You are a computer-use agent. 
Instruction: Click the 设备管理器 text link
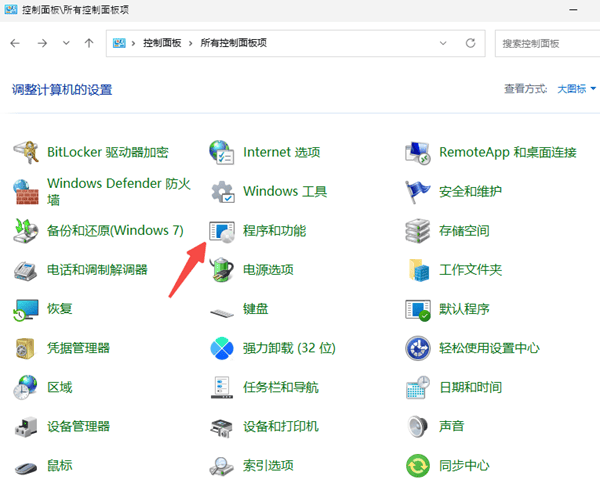(x=78, y=426)
